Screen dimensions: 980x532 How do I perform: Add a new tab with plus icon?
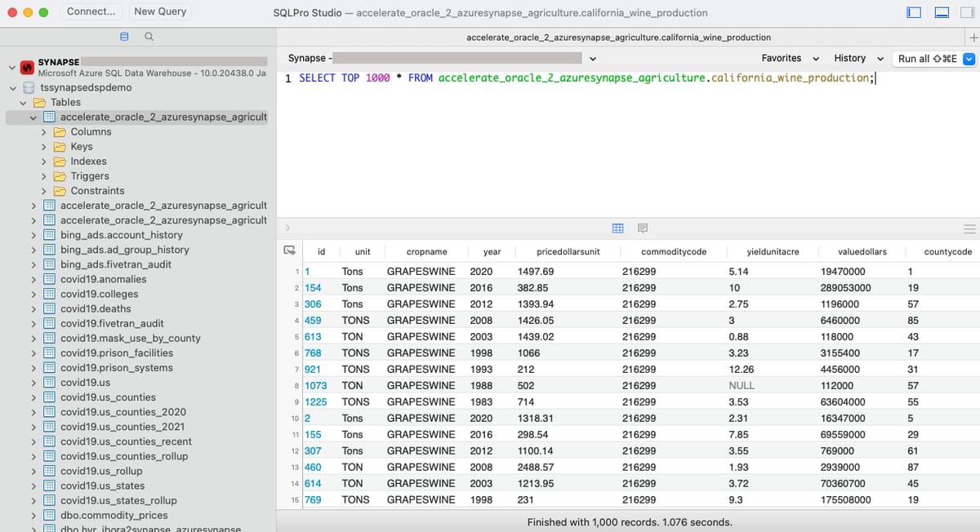(x=971, y=38)
